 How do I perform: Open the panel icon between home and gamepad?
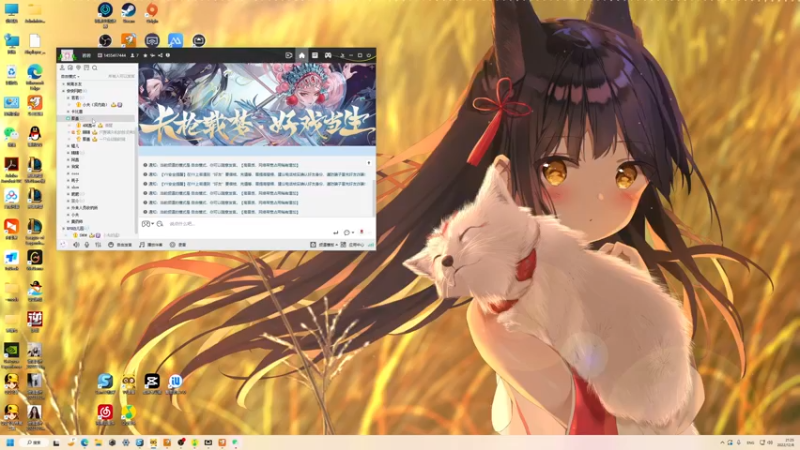[x=315, y=55]
